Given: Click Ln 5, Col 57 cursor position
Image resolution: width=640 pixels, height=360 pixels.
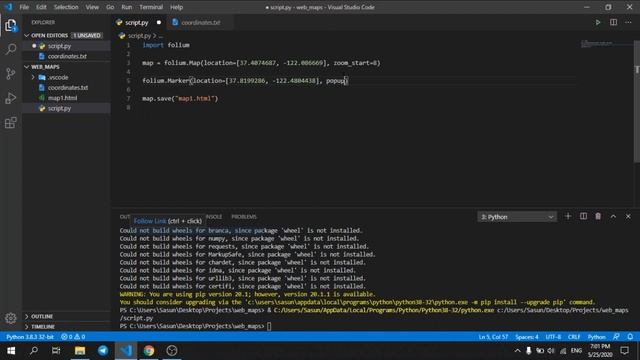Looking at the screenshot, I should click(x=493, y=337).
